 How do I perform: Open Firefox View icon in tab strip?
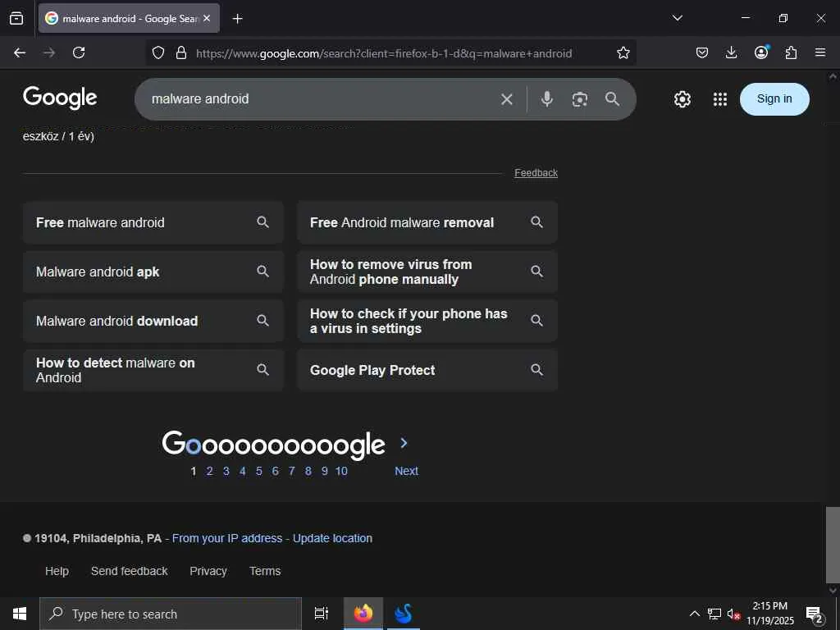[16, 18]
